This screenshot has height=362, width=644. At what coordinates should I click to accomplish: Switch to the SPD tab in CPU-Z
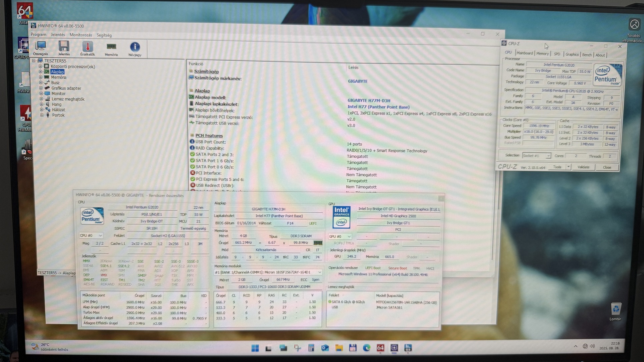(557, 54)
